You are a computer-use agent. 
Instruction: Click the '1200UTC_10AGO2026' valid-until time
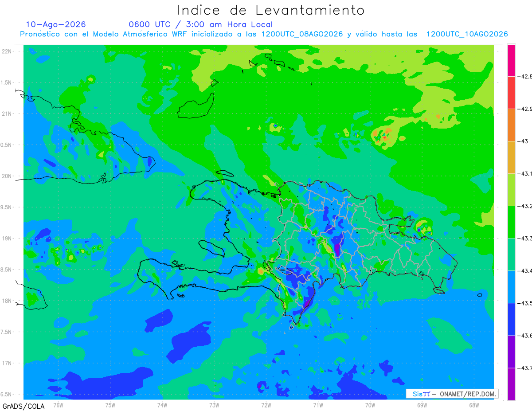coord(467,34)
